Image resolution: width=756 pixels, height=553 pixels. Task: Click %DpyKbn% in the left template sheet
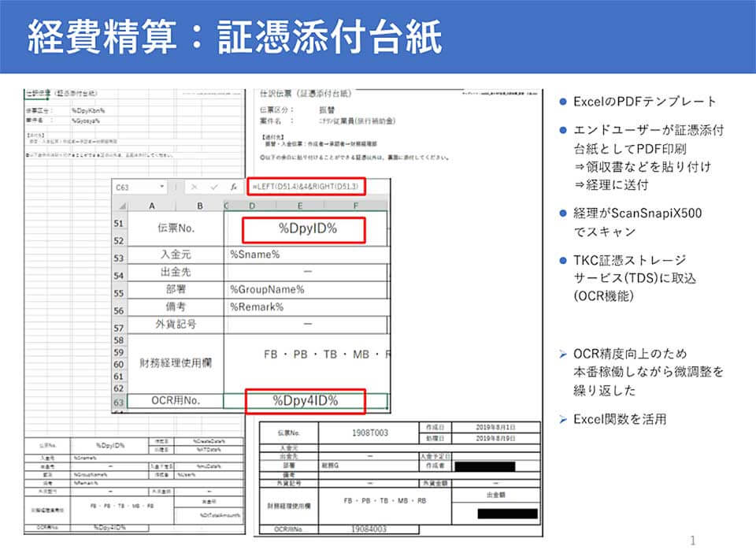point(88,111)
